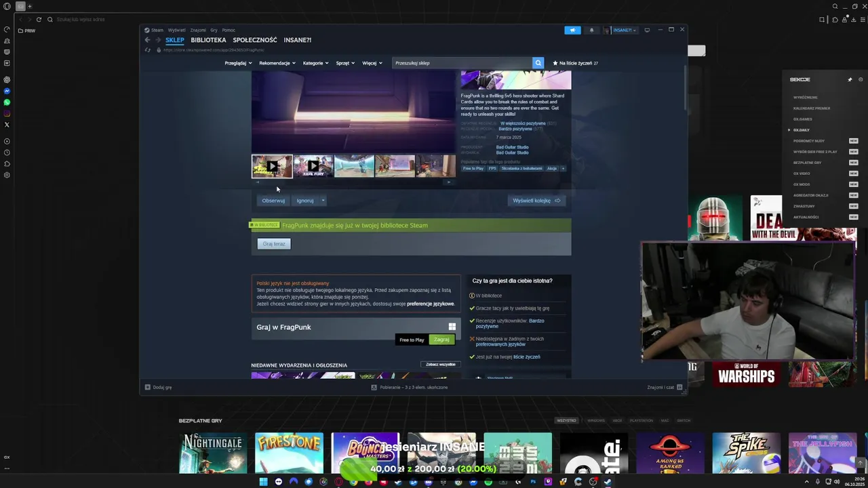Screen dimensions: 868x488
Task: Open GX Control speedometer icon in sidebar
Action: coord(7,29)
